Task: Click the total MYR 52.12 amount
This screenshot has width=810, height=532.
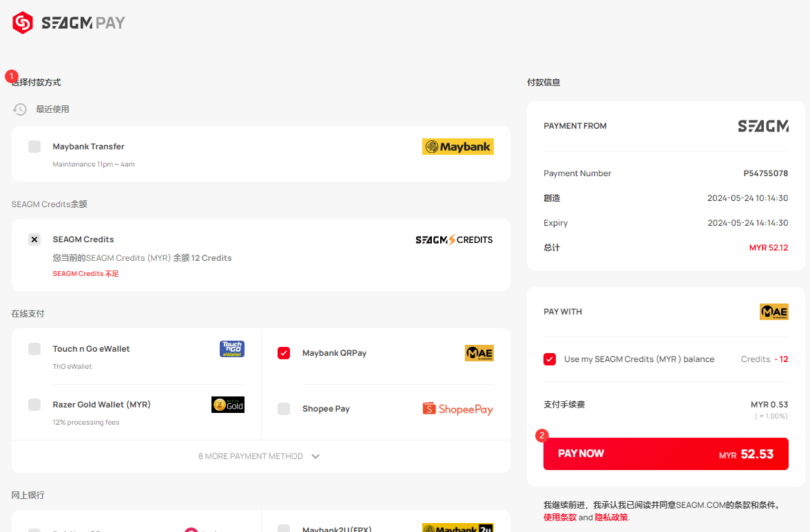Action: pyautogui.click(x=769, y=248)
